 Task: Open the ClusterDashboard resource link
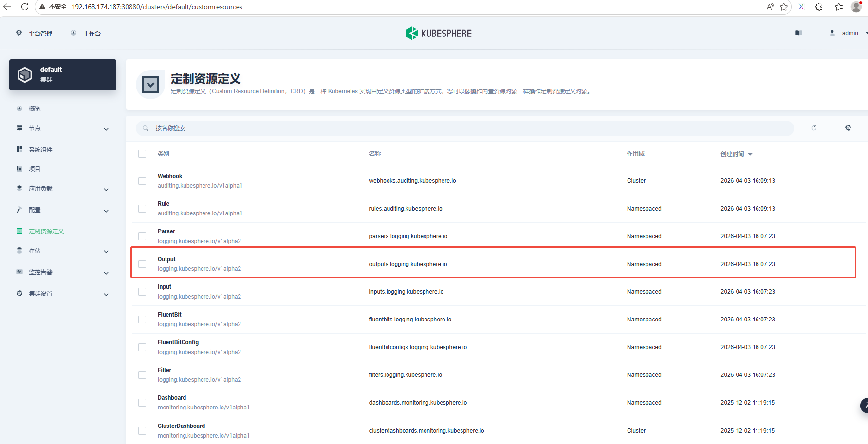click(181, 426)
